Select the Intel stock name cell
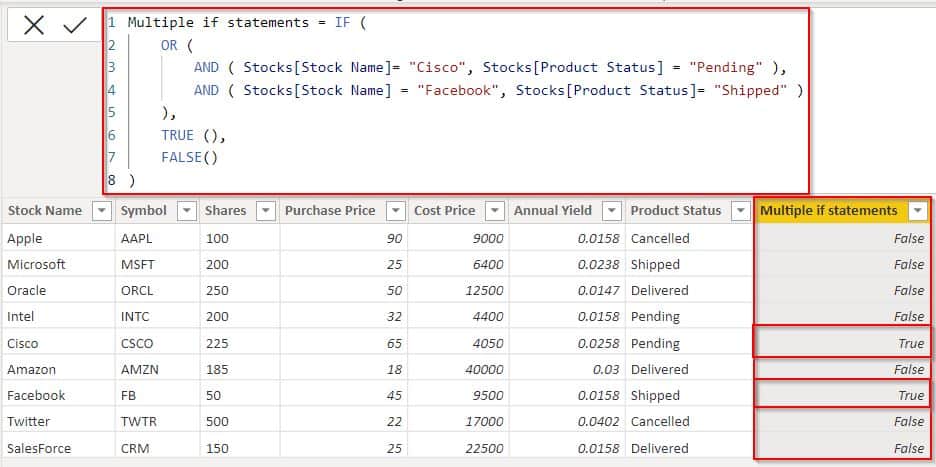 58,317
